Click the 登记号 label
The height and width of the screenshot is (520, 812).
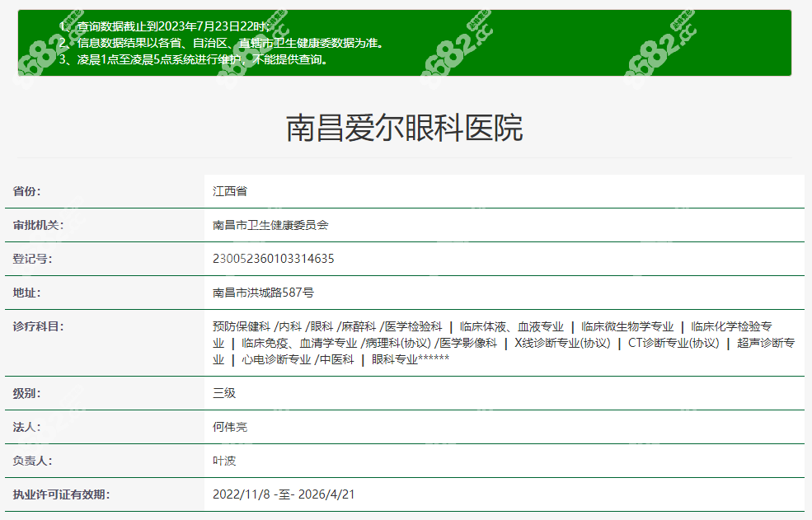[x=33, y=259]
